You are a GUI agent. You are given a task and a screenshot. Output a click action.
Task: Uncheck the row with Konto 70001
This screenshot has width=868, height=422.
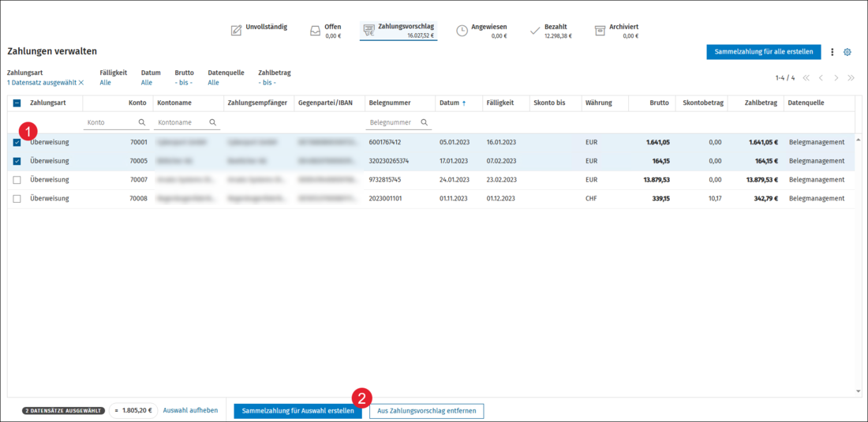17,142
